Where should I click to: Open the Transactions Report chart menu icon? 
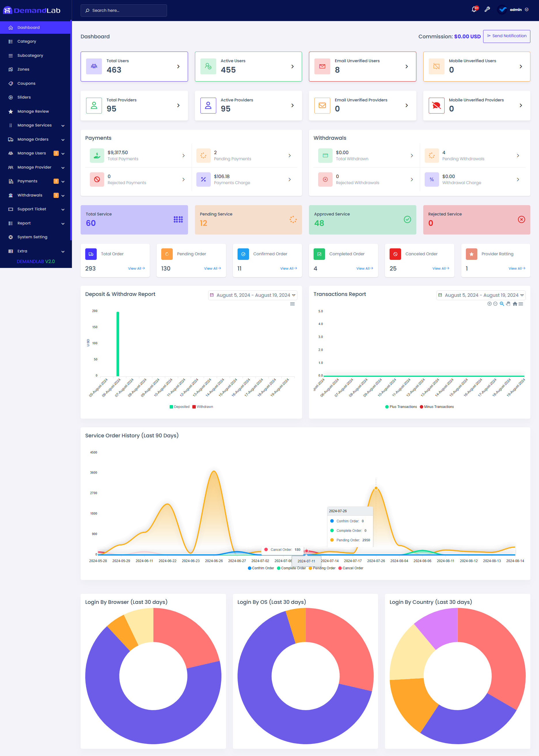pos(521,303)
